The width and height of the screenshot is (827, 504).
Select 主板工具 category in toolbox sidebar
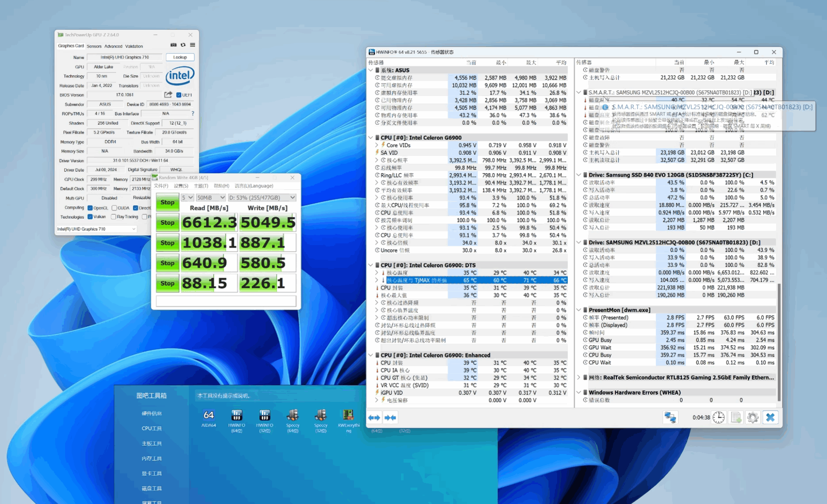pos(152,443)
